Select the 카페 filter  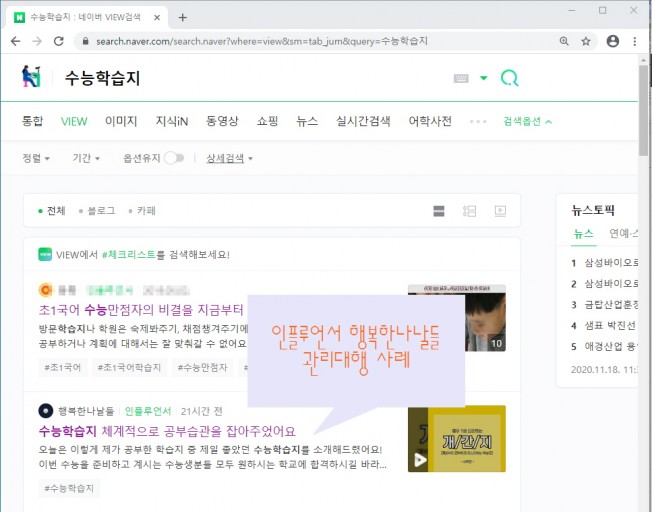[142, 211]
